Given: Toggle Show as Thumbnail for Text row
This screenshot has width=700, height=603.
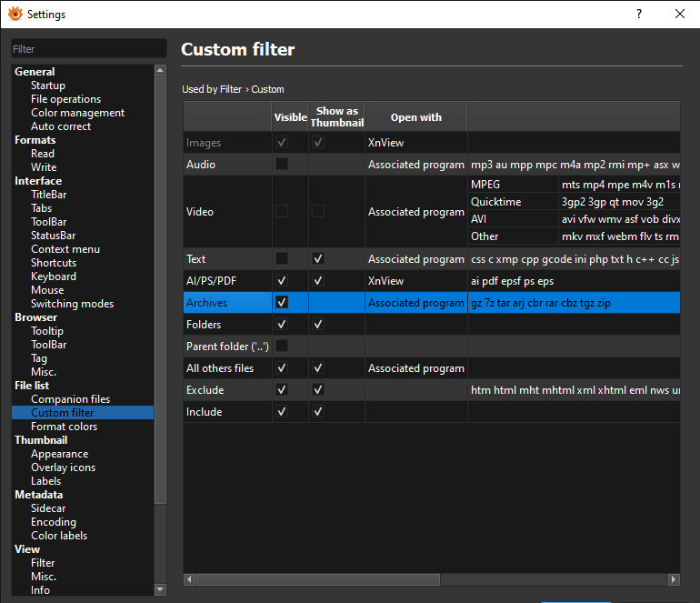Looking at the screenshot, I should (318, 259).
